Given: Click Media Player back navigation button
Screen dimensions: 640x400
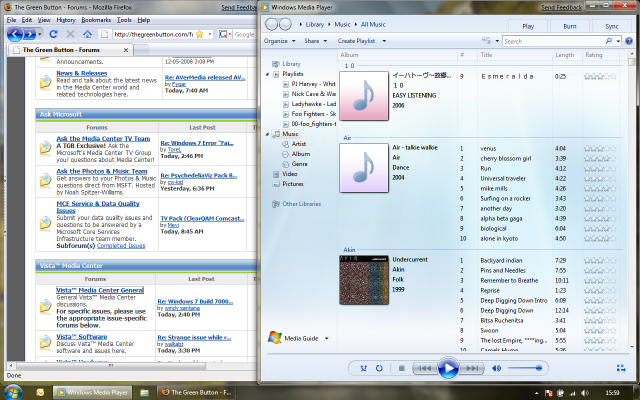Looking at the screenshot, I should point(271,24).
